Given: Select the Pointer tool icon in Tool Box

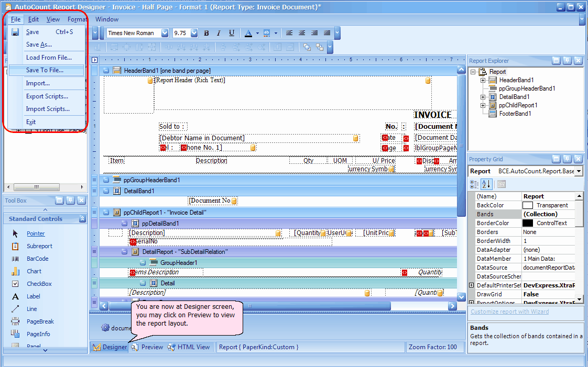Looking at the screenshot, I should click(x=15, y=233).
